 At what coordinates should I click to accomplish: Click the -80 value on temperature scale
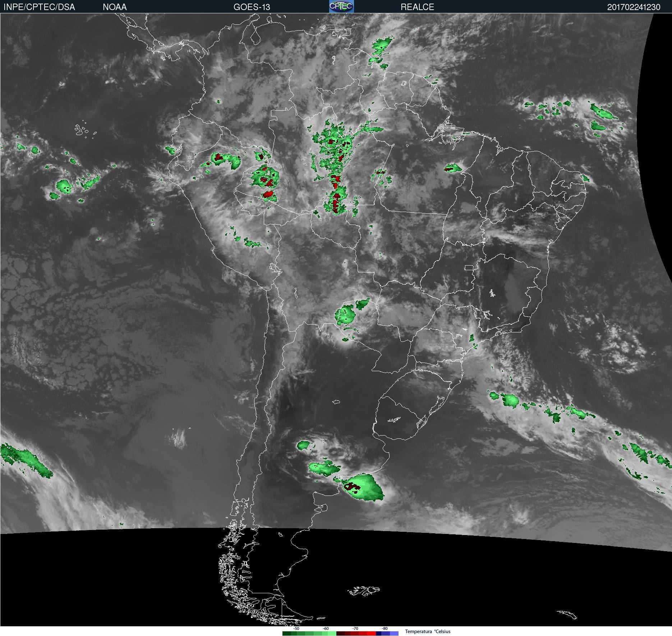point(385,628)
